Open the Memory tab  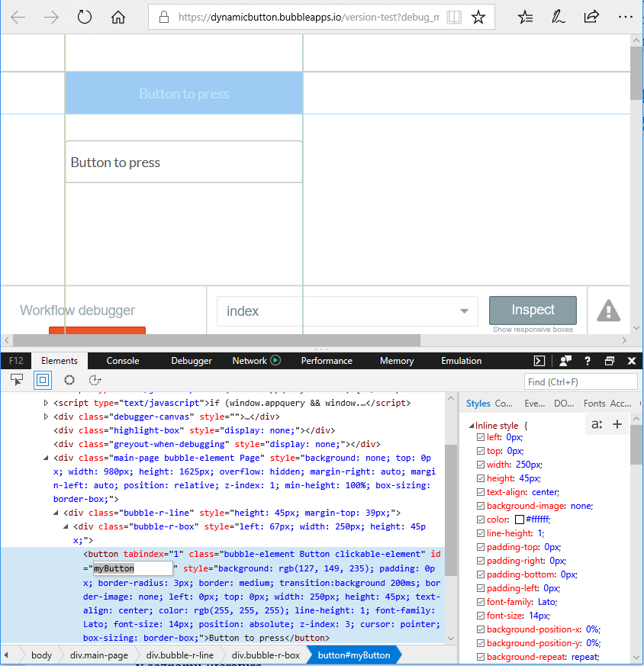(397, 361)
